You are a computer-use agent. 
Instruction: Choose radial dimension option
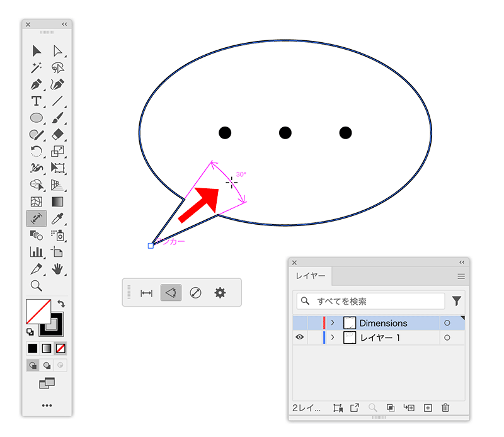click(195, 293)
